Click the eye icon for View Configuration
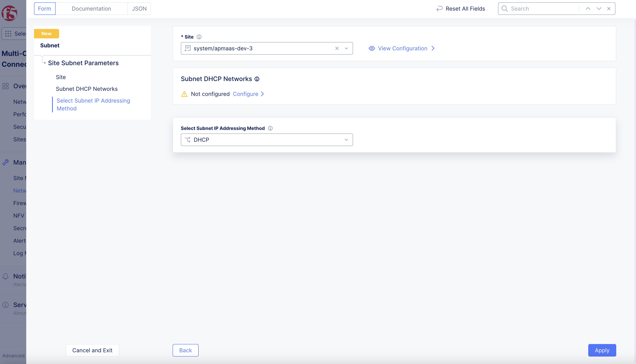Screen dimensions: 636x364 (x=372, y=49)
